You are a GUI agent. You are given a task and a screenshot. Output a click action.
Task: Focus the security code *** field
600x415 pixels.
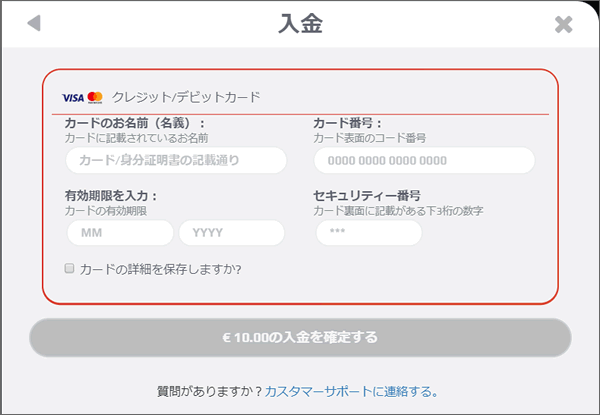369,233
